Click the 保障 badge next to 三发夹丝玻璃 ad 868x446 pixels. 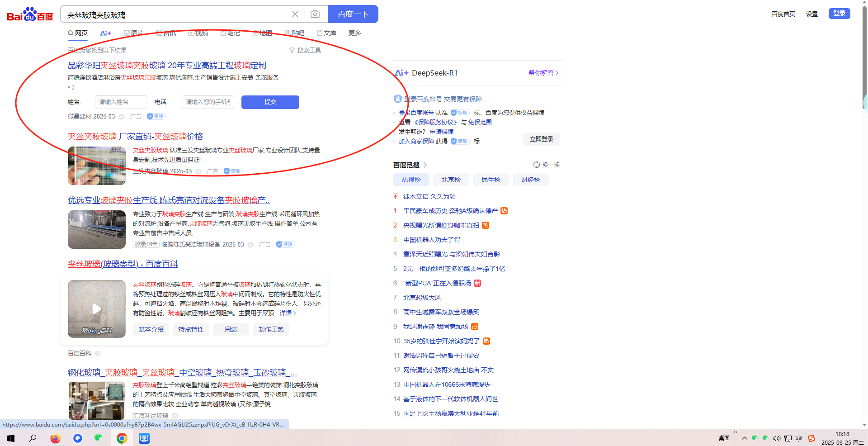coord(233,171)
